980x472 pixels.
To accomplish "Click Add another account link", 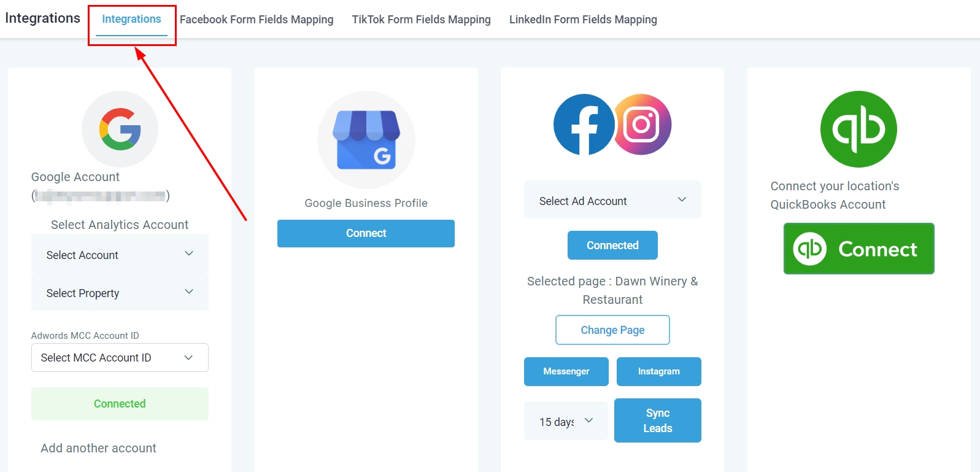I will click(x=98, y=448).
